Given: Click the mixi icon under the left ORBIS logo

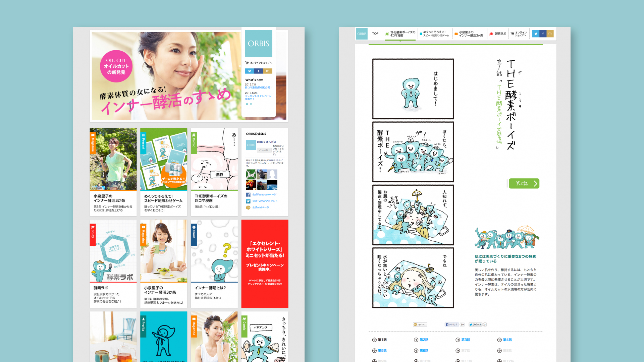Looking at the screenshot, I should [x=268, y=71].
